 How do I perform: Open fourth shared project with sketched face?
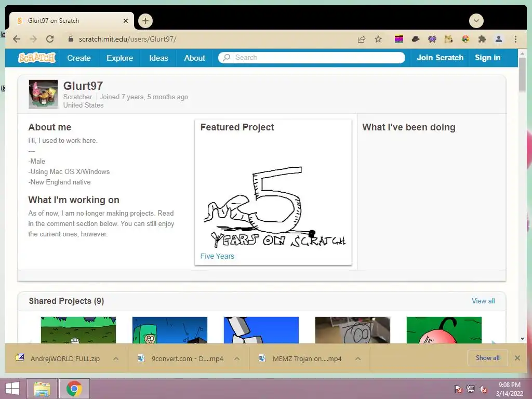pos(353,330)
